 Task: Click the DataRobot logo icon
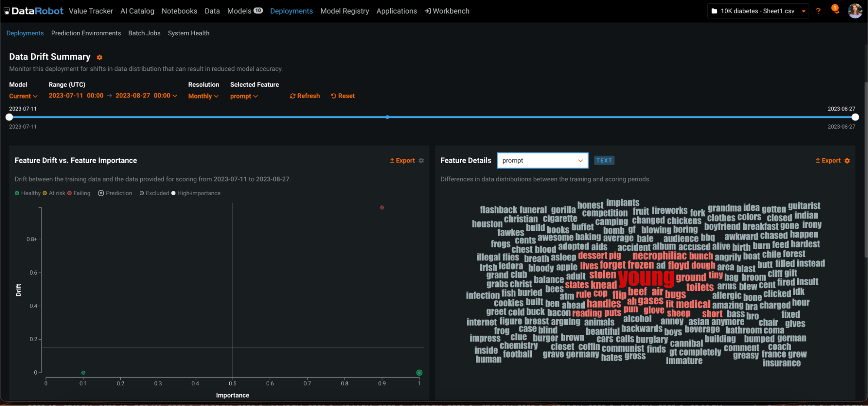tap(7, 11)
